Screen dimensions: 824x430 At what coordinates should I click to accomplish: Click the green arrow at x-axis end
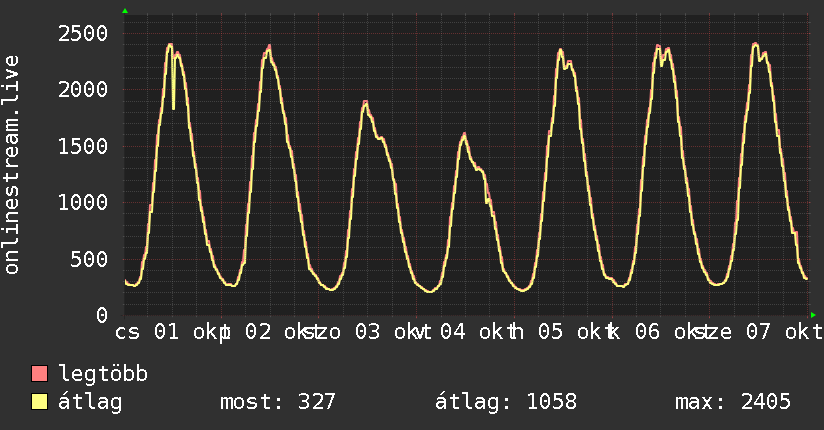813,315
